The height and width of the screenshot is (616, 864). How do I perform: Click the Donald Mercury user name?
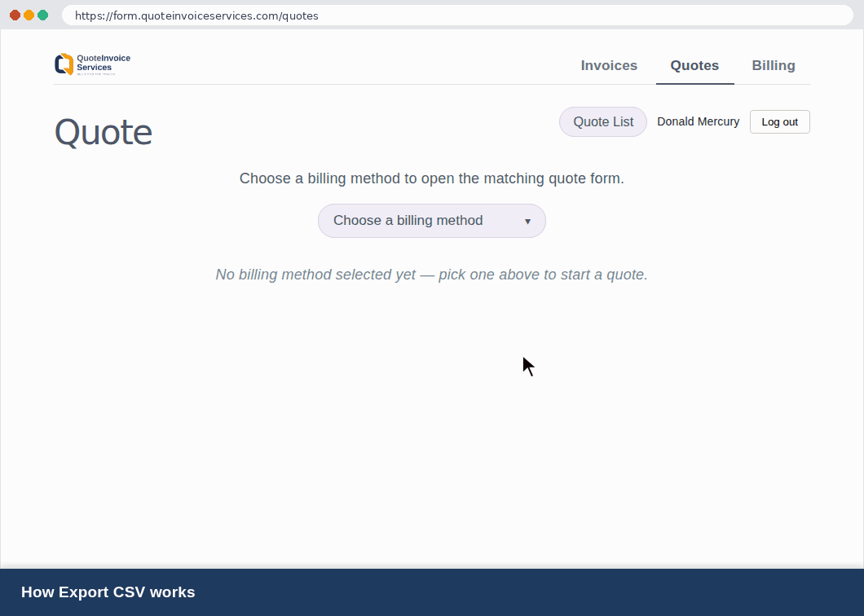coord(699,121)
